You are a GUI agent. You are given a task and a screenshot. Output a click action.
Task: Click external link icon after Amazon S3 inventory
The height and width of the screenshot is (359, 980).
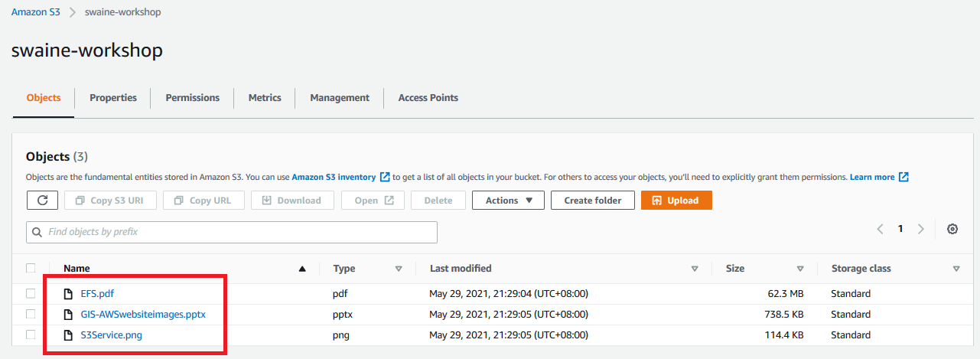click(x=385, y=177)
